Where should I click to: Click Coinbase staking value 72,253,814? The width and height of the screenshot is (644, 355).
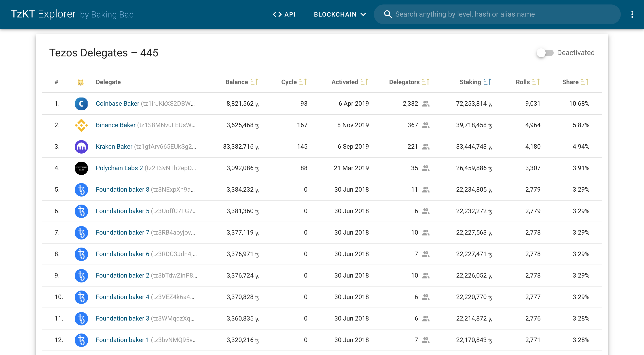tap(474, 104)
